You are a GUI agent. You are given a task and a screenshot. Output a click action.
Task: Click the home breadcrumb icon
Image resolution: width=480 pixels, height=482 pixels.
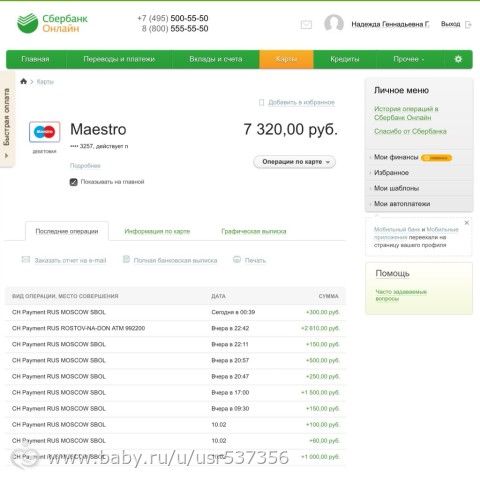click(x=23, y=81)
